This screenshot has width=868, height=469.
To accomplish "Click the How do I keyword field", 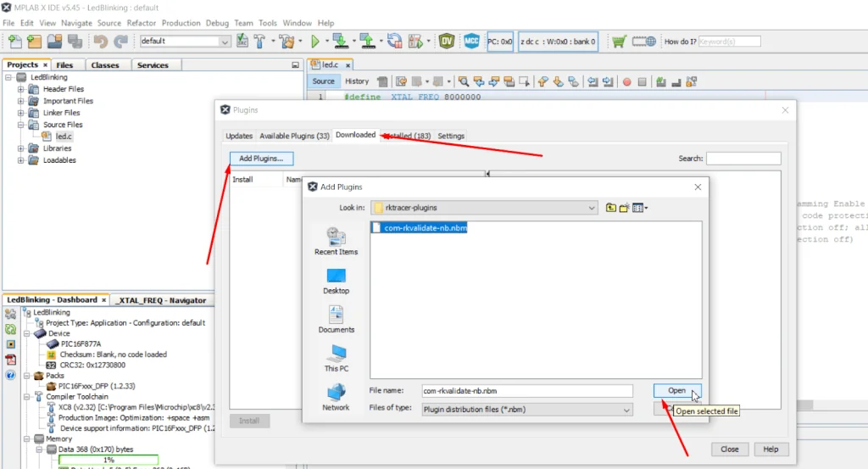I will tap(730, 42).
